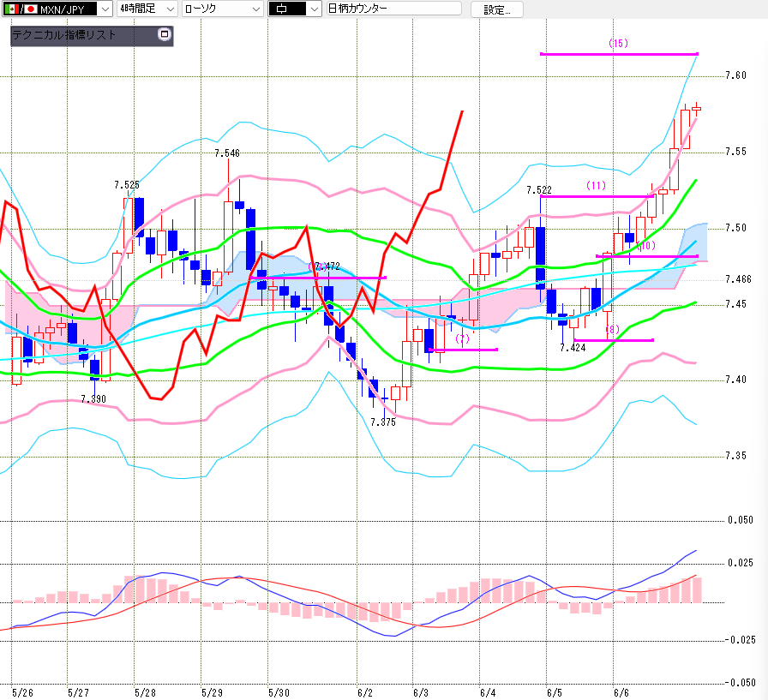Click the Mexico and Japan flag pair

(21, 9)
